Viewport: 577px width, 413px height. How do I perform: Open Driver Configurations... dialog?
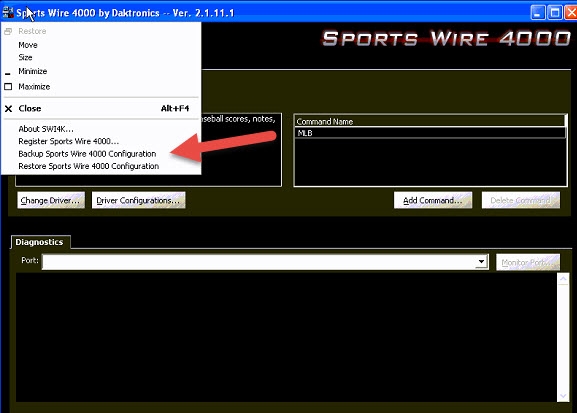[138, 200]
